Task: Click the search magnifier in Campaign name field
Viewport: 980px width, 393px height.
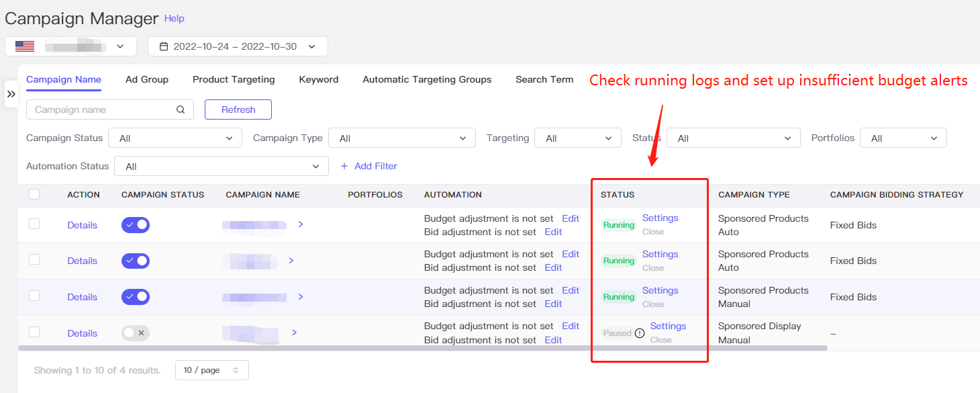Action: click(181, 110)
